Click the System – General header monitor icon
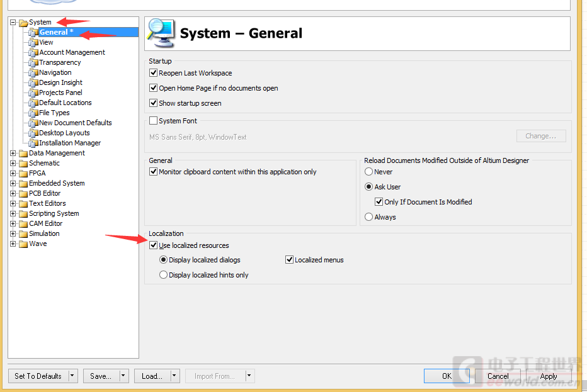 (161, 33)
